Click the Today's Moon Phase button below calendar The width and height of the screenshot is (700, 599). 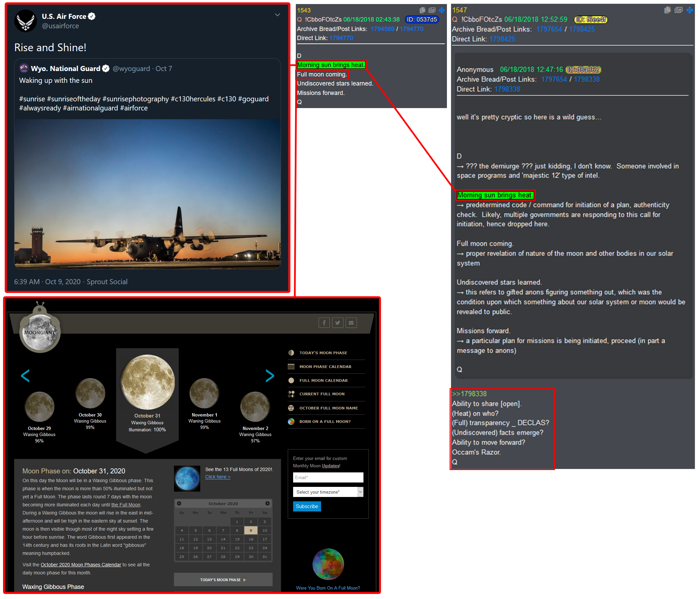coord(223,579)
